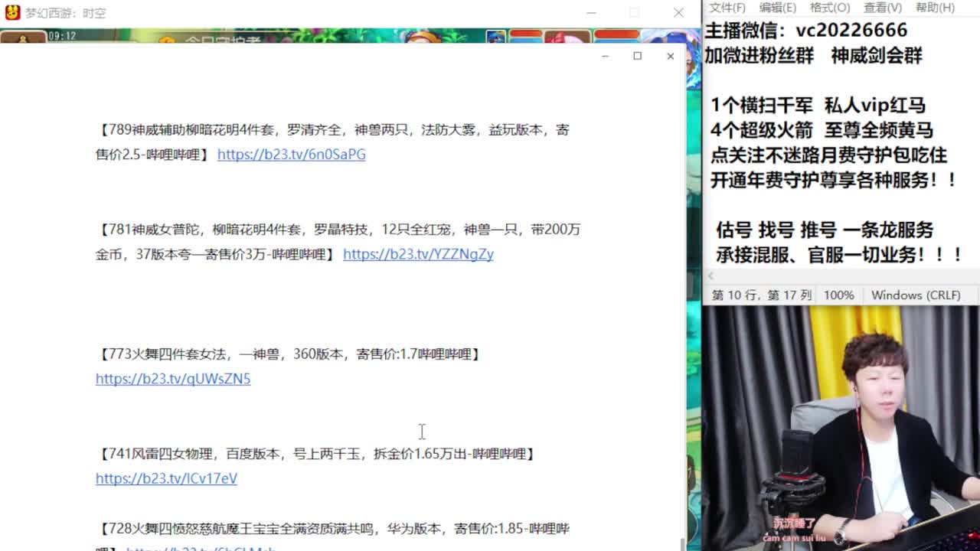Open the b23.tv/ICv17eV link

tap(166, 478)
